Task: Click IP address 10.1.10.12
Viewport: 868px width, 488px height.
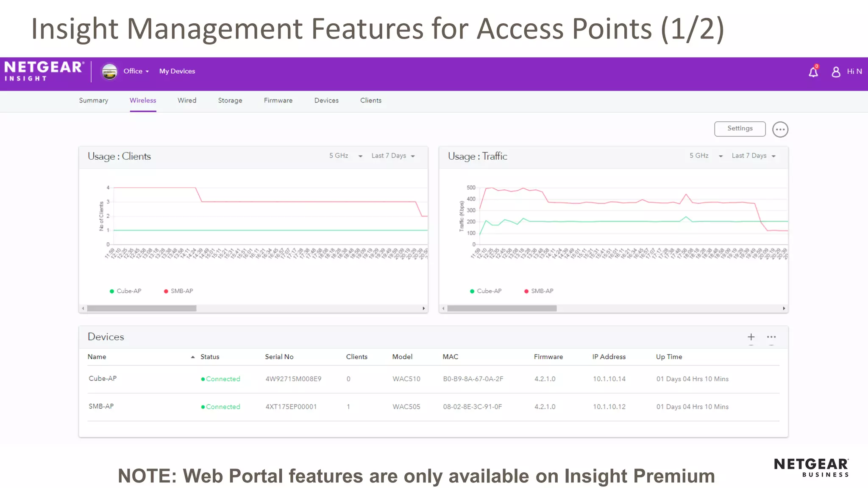Action: (x=609, y=407)
